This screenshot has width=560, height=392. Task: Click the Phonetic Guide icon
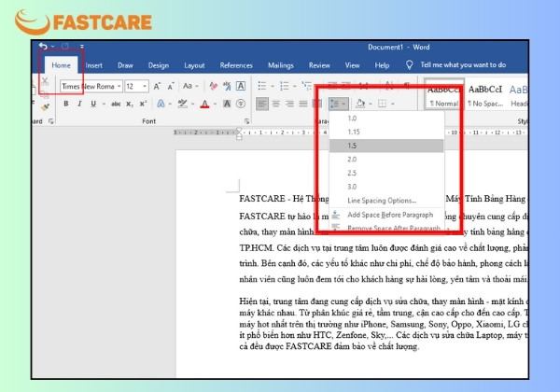227,86
